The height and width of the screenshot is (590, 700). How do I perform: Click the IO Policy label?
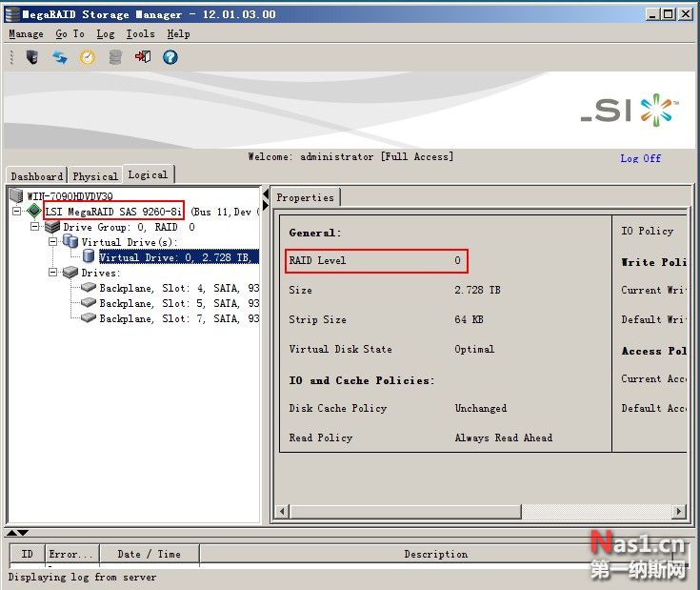pos(648,231)
